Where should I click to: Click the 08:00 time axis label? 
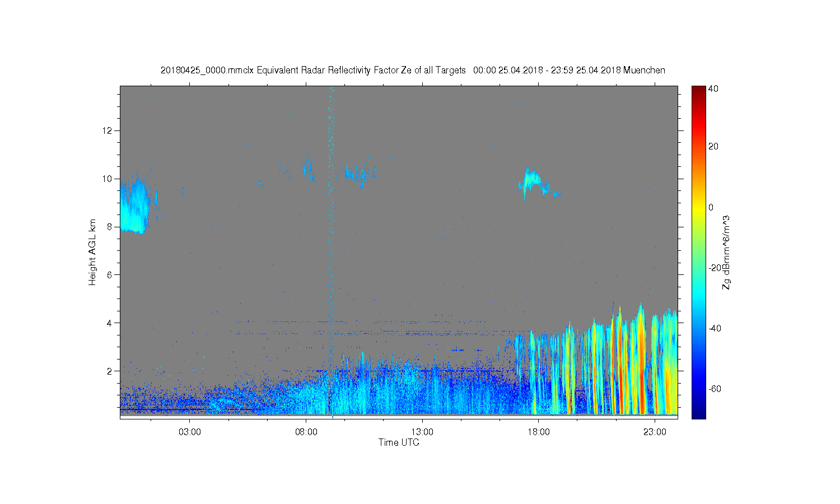click(x=306, y=432)
